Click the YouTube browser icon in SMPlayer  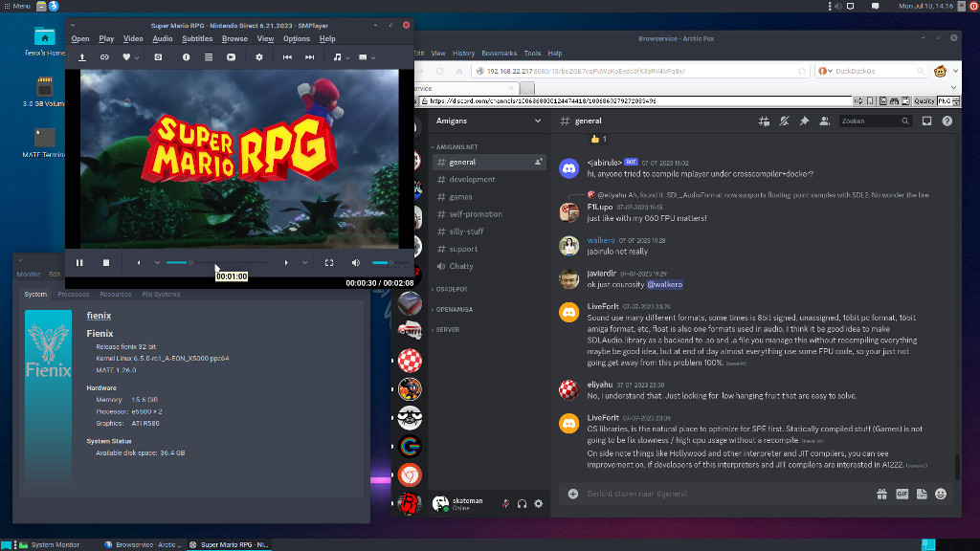point(232,57)
